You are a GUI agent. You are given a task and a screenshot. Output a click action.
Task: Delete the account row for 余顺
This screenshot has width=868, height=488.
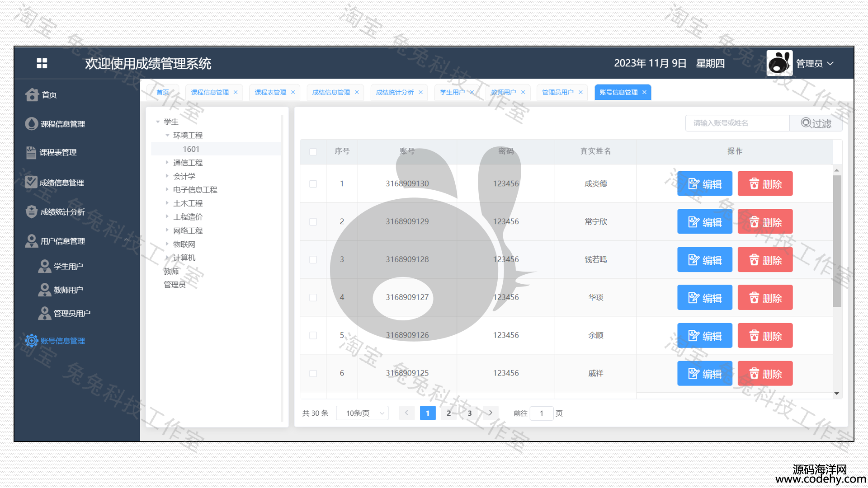765,335
